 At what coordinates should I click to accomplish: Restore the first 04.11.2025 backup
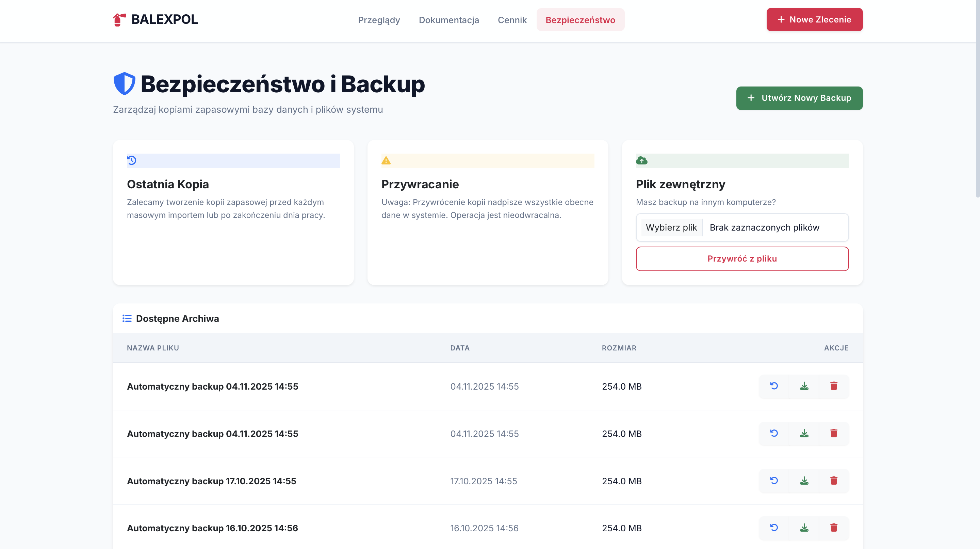[x=774, y=386]
